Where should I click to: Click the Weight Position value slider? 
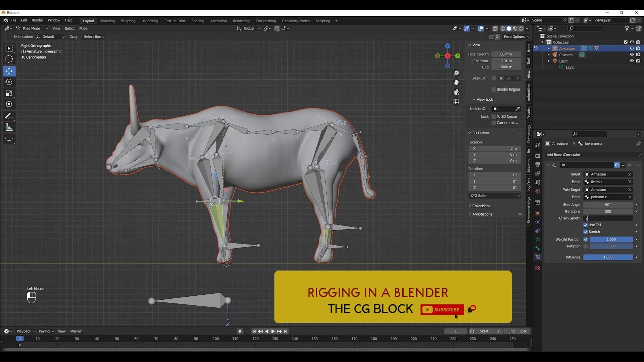pyautogui.click(x=611, y=239)
